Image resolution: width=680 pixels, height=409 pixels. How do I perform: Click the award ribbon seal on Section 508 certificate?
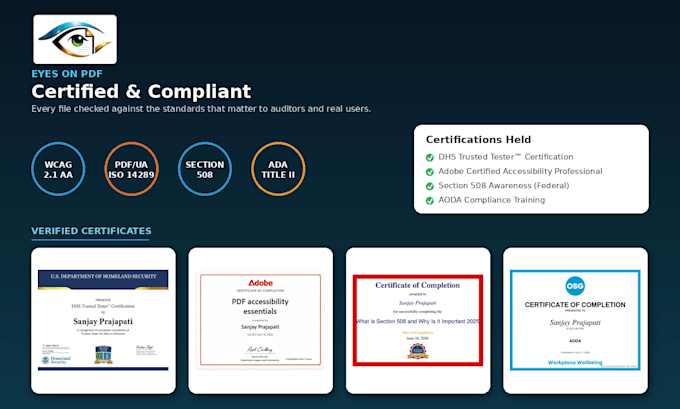[x=417, y=351]
